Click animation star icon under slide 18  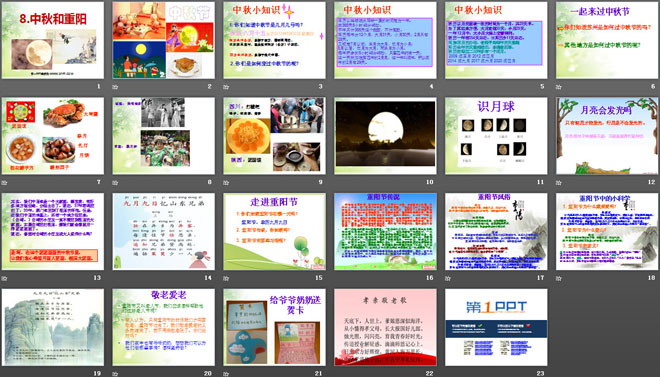pos(559,278)
